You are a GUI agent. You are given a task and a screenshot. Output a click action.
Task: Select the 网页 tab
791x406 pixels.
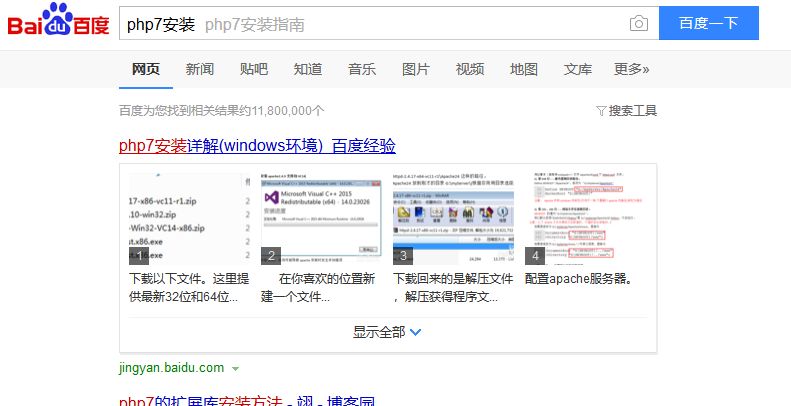[x=146, y=69]
